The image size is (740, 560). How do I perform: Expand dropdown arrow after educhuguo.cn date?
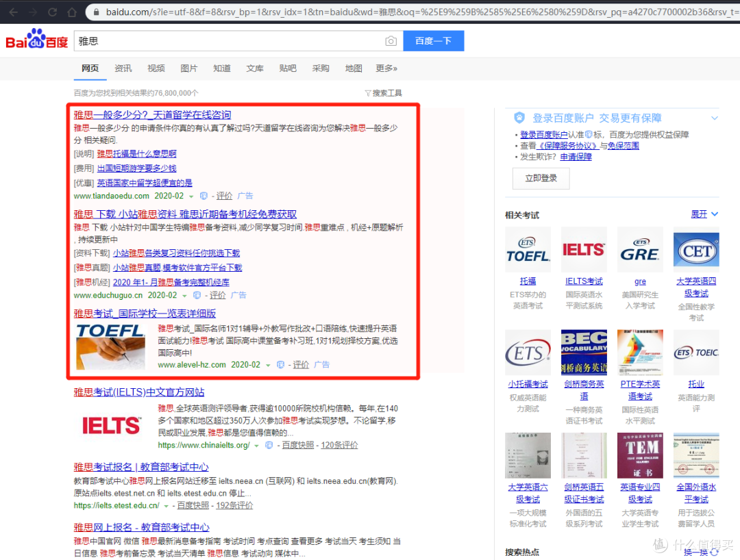point(184,296)
